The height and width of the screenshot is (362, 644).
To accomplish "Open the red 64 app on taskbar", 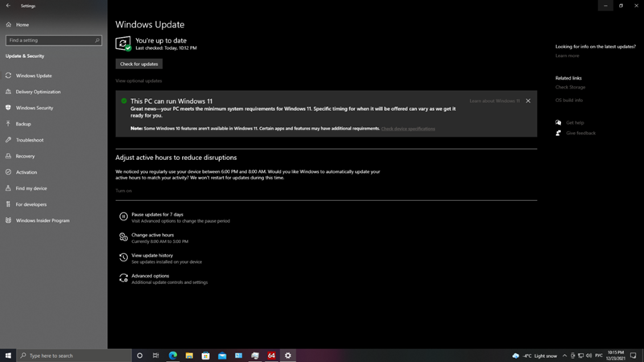I will 271,356.
